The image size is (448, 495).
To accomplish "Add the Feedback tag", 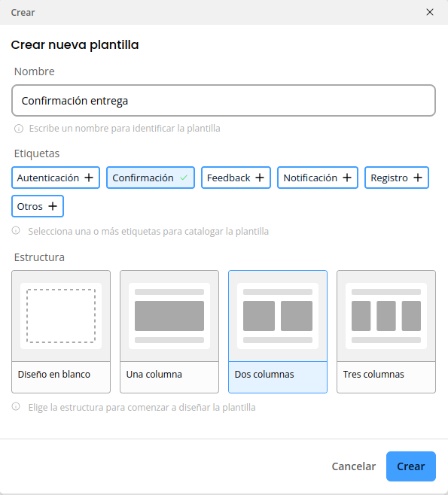I will click(236, 178).
